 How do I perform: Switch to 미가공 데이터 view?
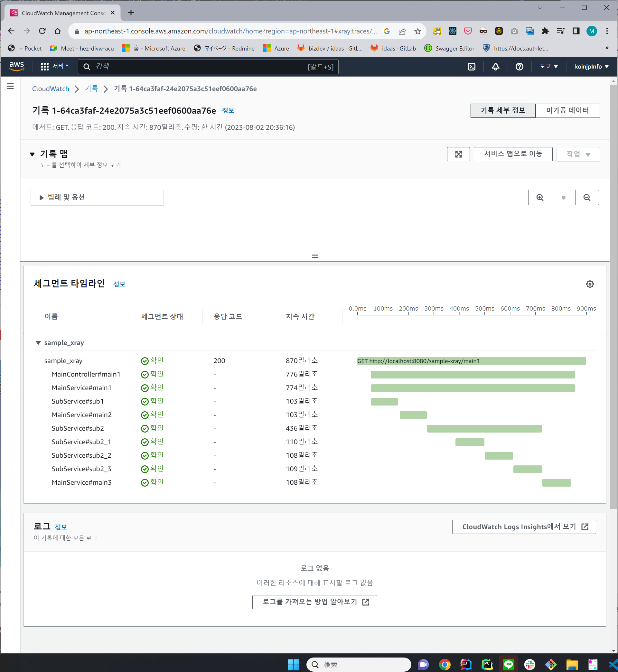567,110
